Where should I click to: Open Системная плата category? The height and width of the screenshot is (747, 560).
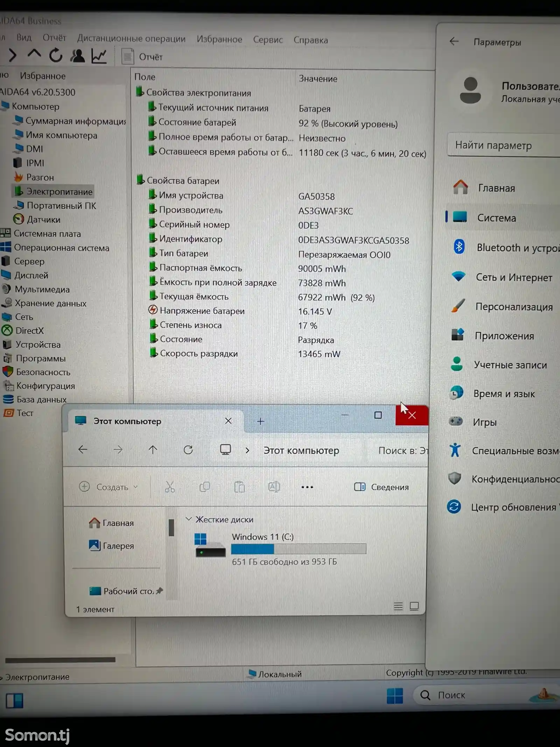(41, 234)
